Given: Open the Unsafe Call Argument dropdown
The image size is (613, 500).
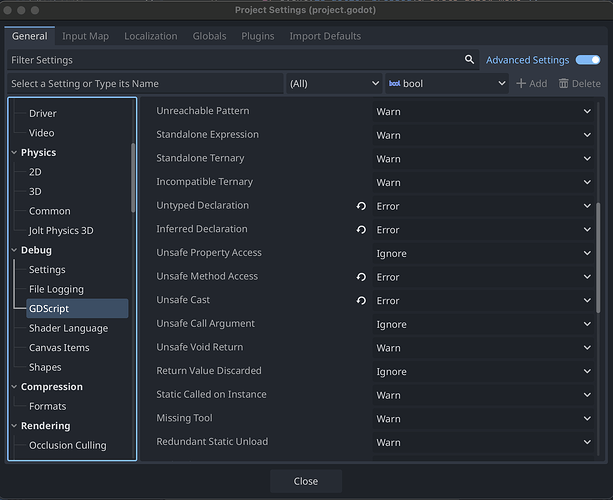Looking at the screenshot, I should point(483,324).
